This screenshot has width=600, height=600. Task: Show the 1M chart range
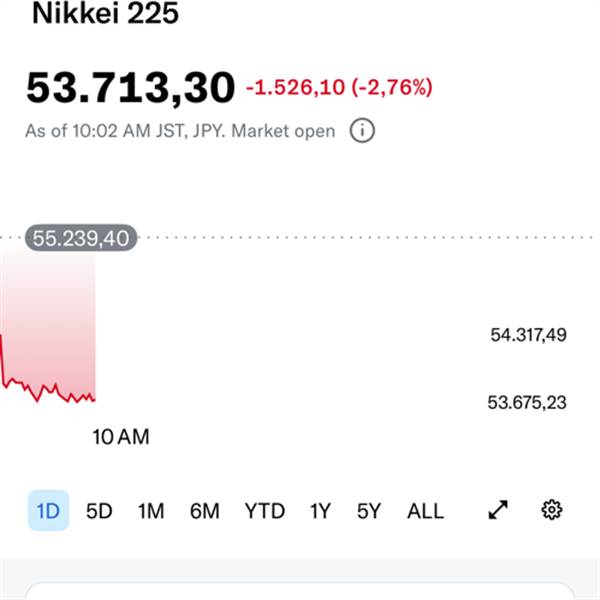coord(151,511)
